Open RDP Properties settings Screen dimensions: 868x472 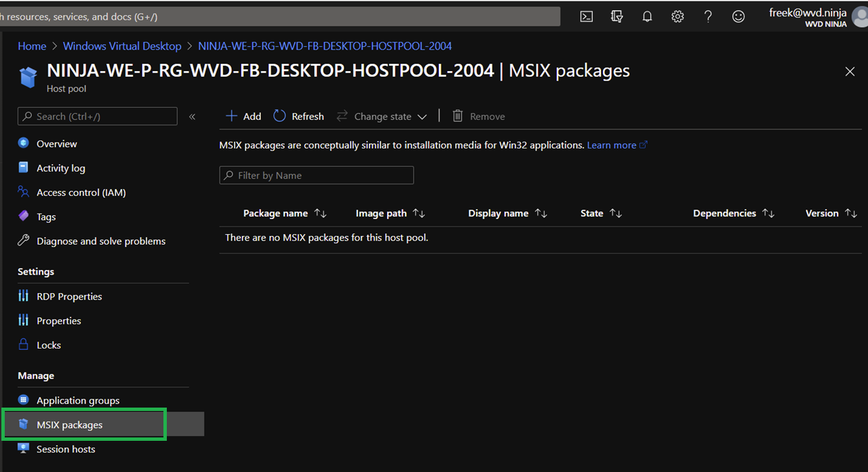point(69,296)
